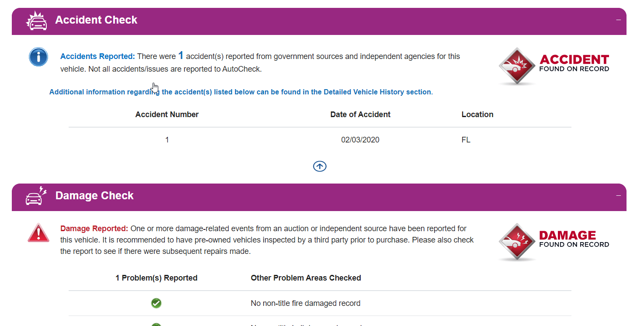This screenshot has width=644, height=326.
Task: Click the Accidents Reported label
Action: (x=97, y=56)
